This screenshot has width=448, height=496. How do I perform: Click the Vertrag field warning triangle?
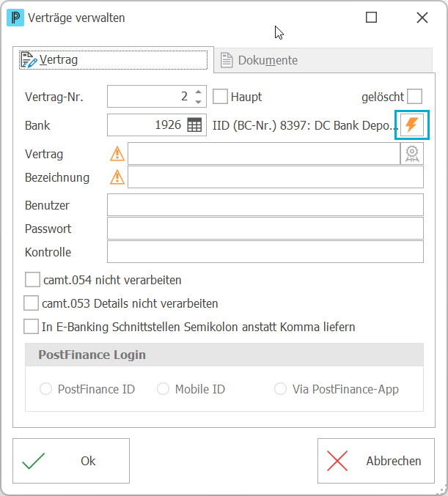pyautogui.click(x=117, y=154)
